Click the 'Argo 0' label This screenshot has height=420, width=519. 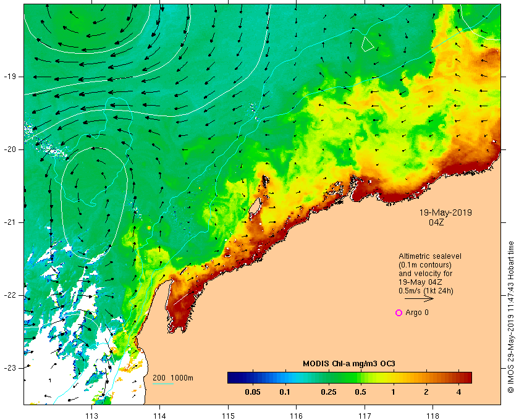(416, 313)
